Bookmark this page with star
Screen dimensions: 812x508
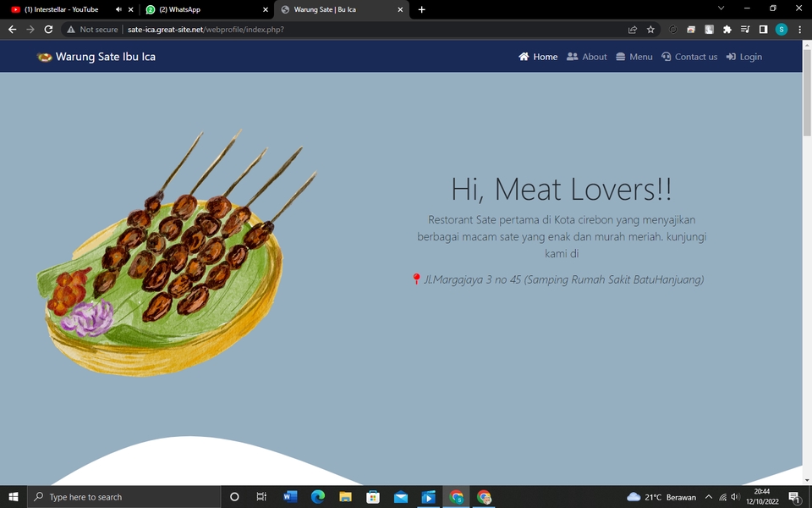pyautogui.click(x=650, y=30)
